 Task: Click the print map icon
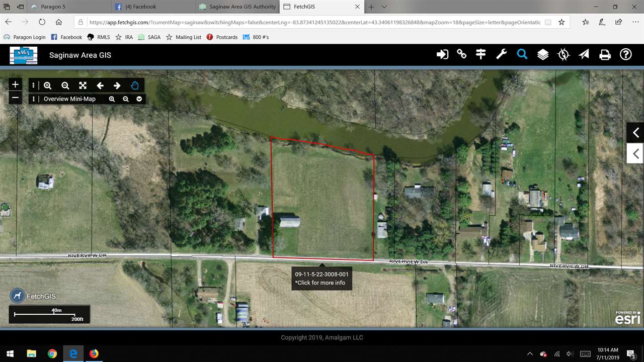click(x=605, y=54)
